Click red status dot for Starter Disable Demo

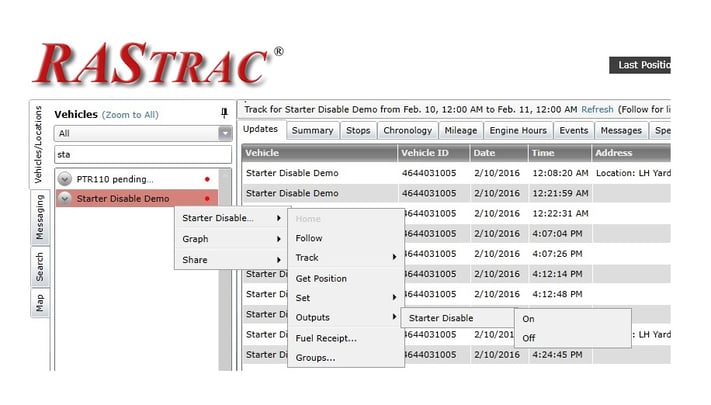(x=207, y=198)
